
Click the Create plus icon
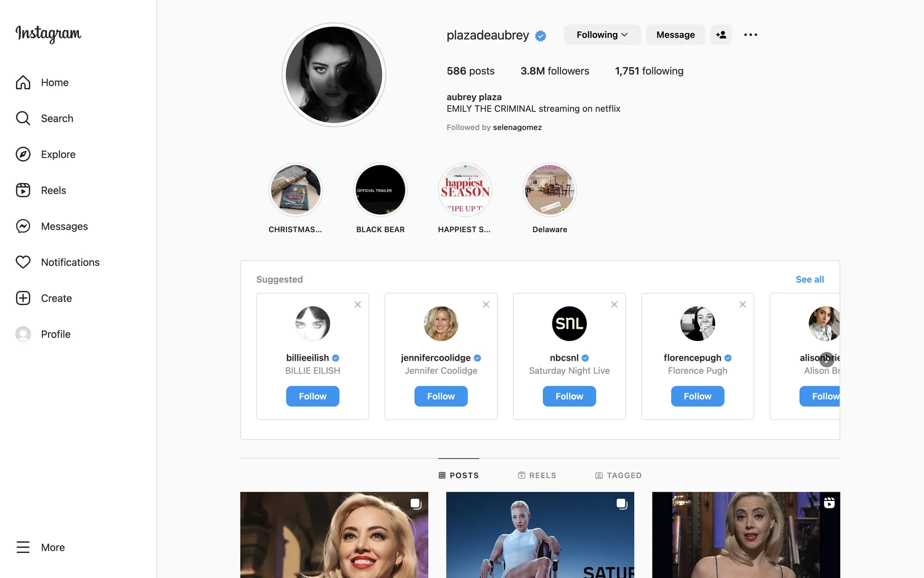coord(23,298)
